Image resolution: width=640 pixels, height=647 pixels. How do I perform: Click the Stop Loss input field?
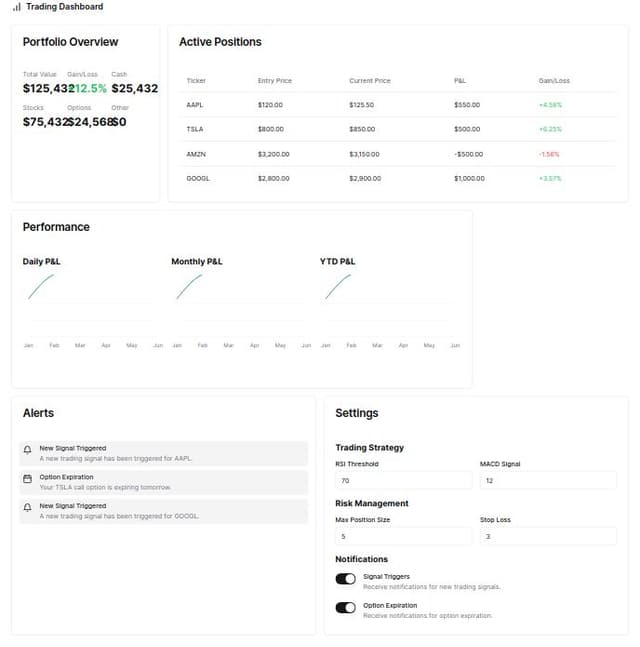[x=548, y=536]
